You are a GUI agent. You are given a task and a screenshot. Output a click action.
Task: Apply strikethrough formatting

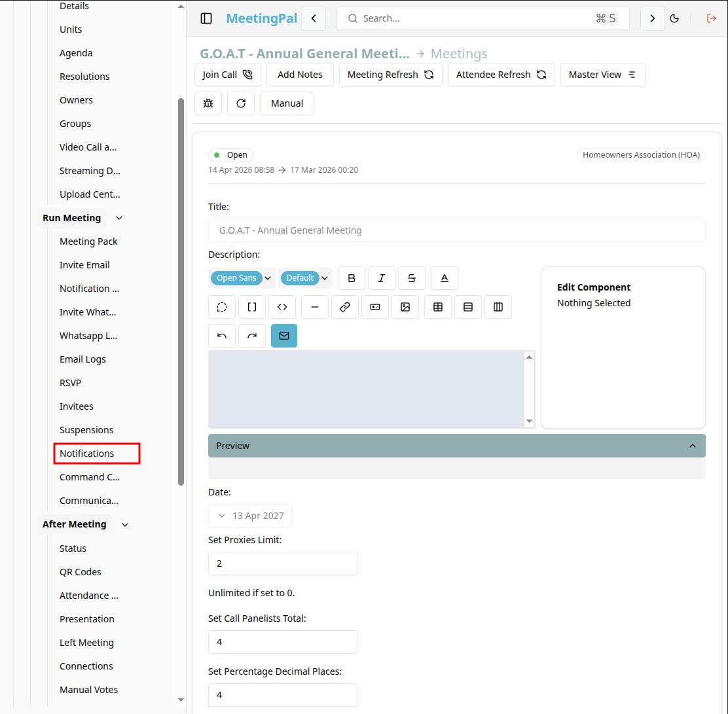click(x=411, y=278)
